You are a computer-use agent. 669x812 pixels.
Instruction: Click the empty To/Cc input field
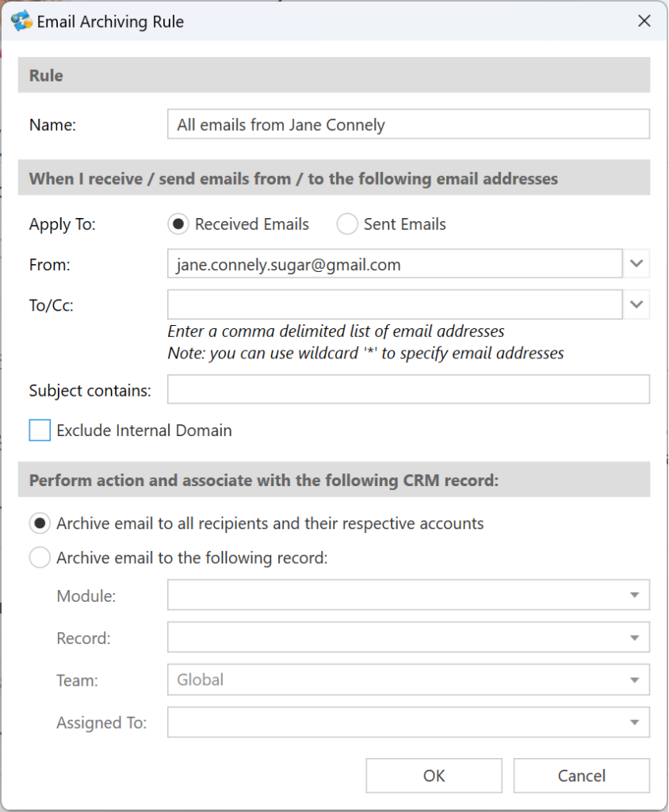pos(395,304)
